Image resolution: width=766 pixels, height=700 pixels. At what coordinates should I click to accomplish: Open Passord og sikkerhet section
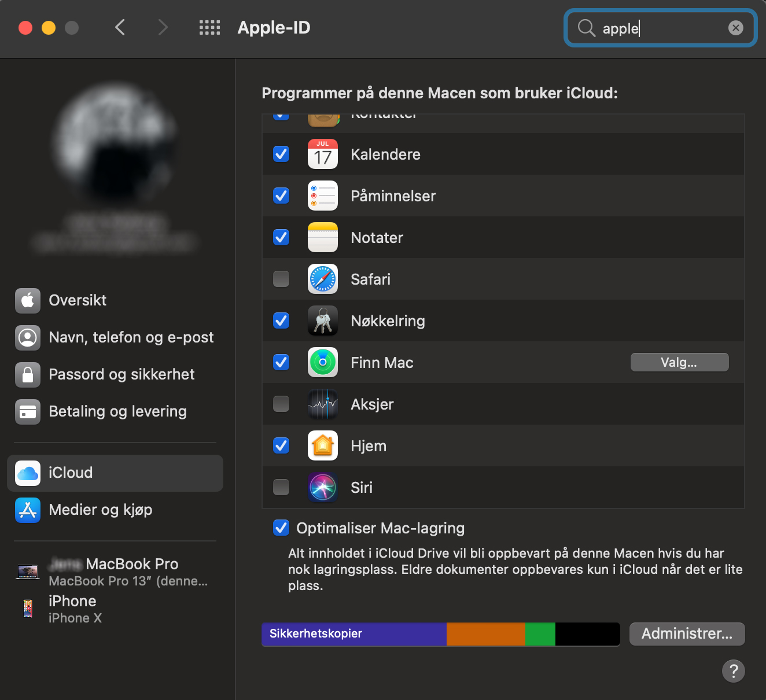click(115, 374)
